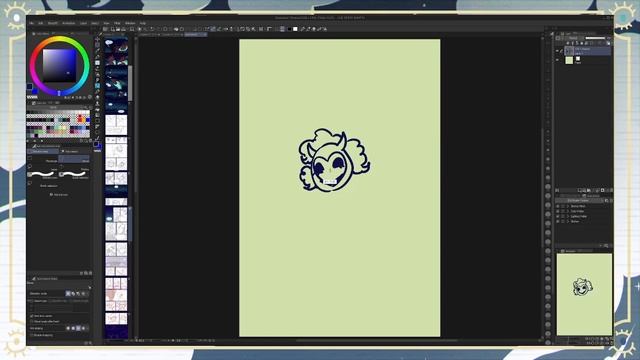Hide the selected top layer with its eye icon

557,51
